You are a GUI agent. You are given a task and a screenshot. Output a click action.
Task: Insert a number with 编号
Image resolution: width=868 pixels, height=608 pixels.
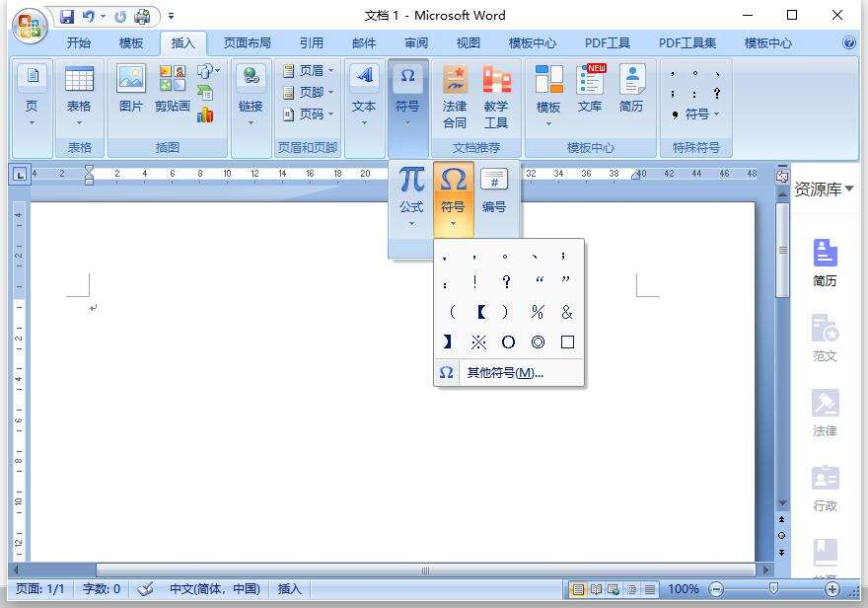(x=493, y=191)
